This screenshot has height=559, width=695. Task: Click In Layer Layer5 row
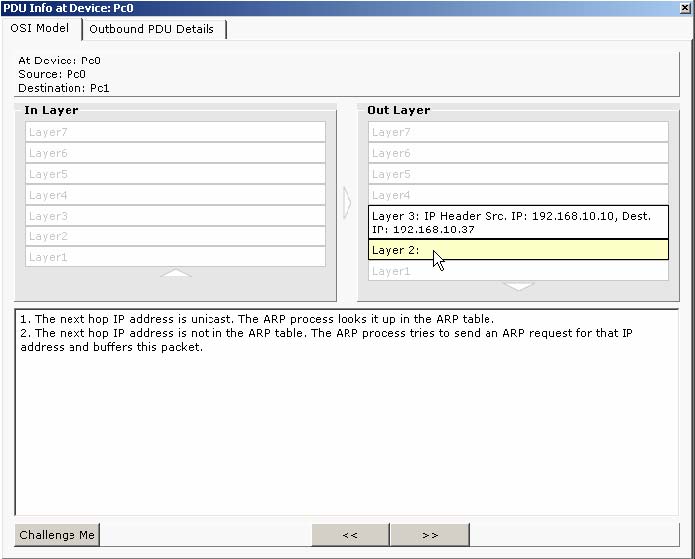pyautogui.click(x=175, y=174)
